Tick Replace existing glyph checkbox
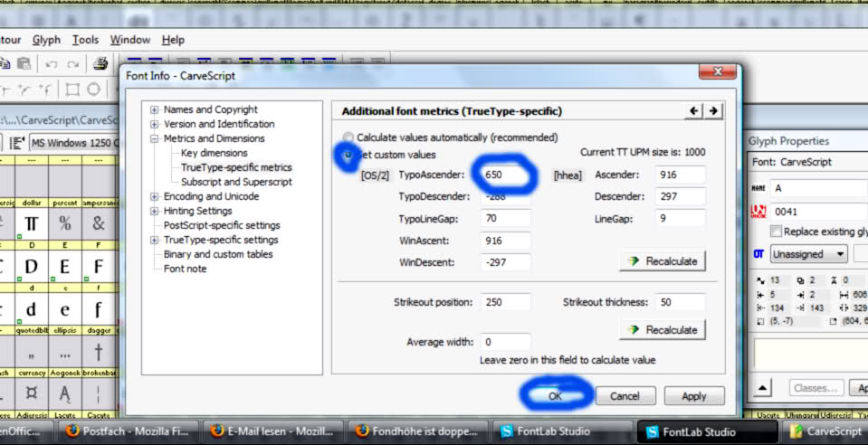 pyautogui.click(x=776, y=232)
